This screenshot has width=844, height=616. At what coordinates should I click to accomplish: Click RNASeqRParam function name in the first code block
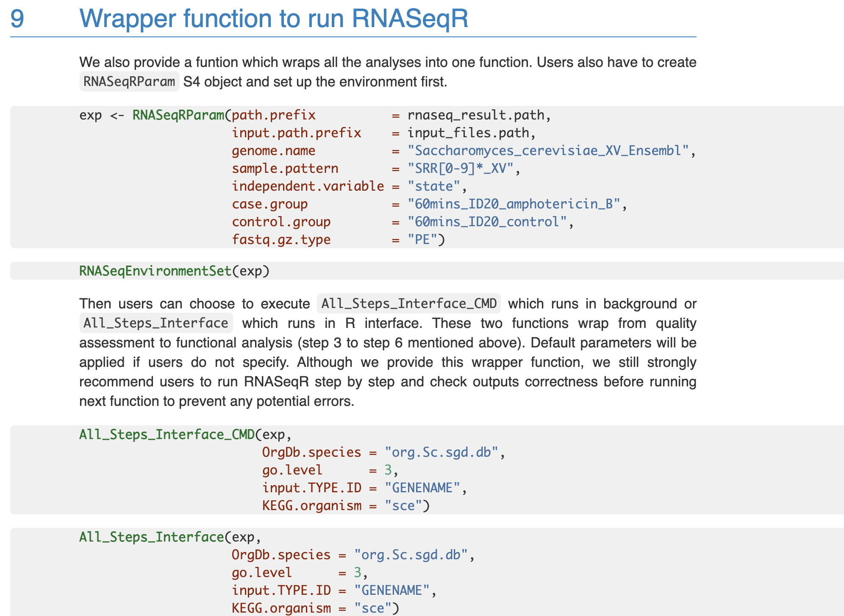178,115
